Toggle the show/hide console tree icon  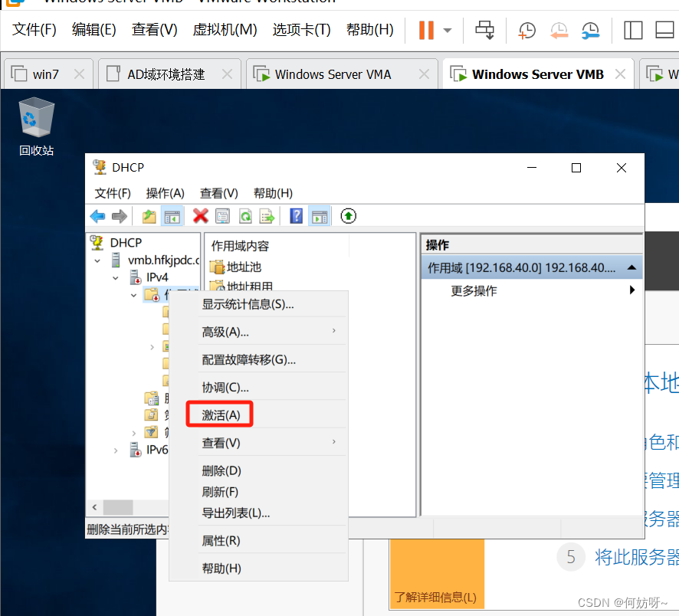172,217
